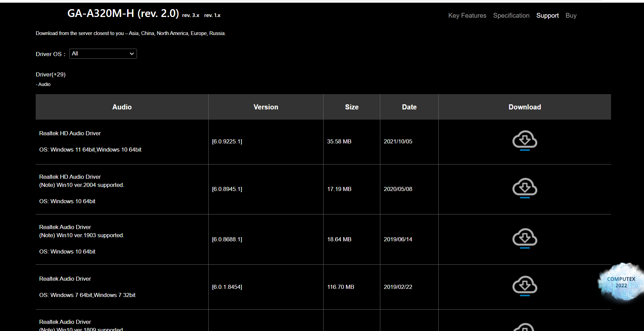This screenshot has height=331, width=644.
Task: Click the download server location notice text
Action: click(131, 33)
